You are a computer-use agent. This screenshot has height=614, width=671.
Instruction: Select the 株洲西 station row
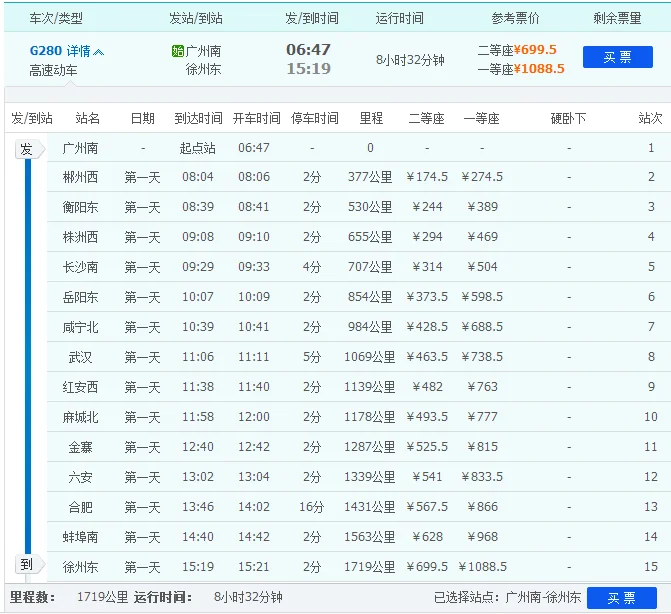tap(359, 237)
